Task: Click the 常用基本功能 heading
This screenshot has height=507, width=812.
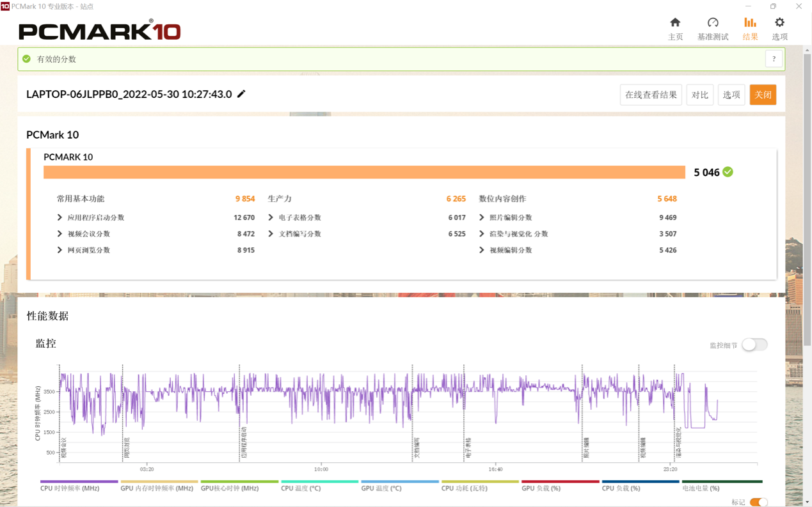Action: point(81,199)
